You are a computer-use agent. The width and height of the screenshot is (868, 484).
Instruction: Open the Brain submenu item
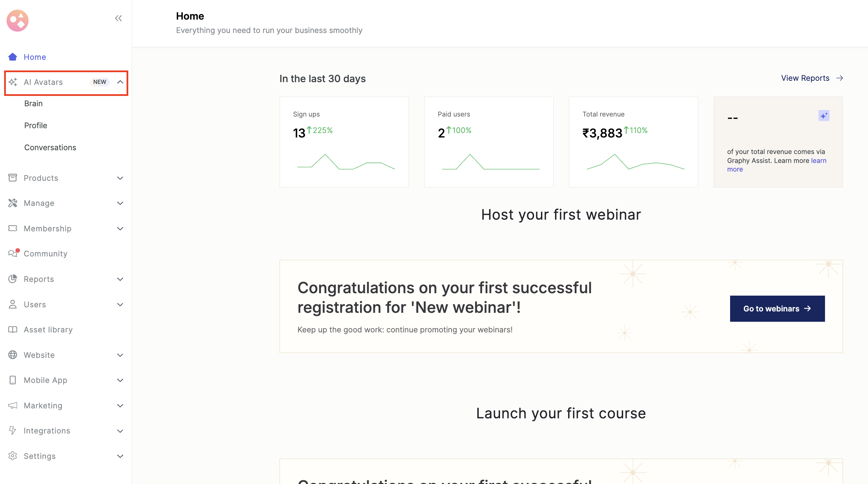(x=33, y=103)
